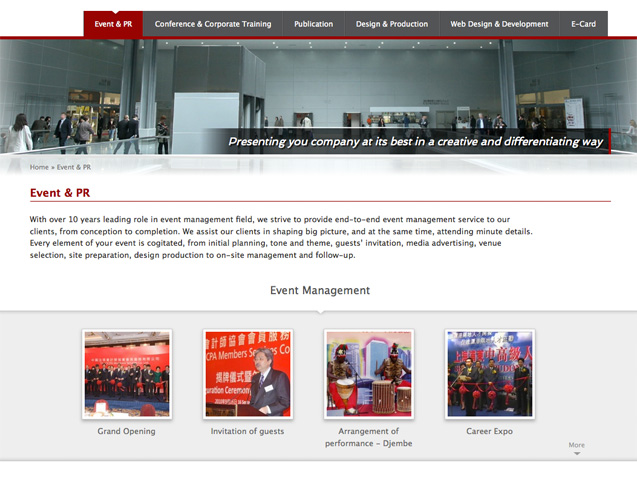Navigate to Web Design & Development

point(499,24)
